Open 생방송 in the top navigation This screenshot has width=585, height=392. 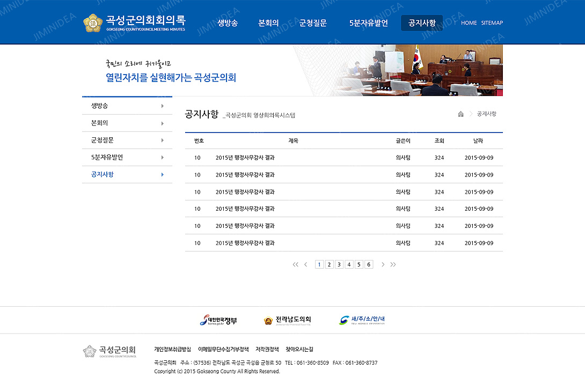click(x=228, y=23)
